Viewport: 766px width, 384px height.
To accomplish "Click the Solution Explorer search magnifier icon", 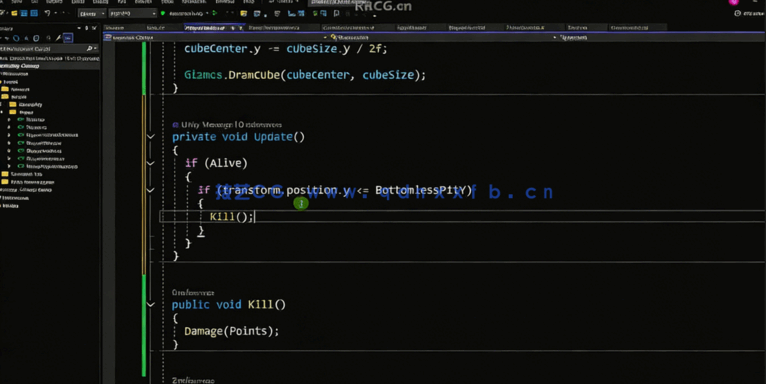I will tap(89, 49).
